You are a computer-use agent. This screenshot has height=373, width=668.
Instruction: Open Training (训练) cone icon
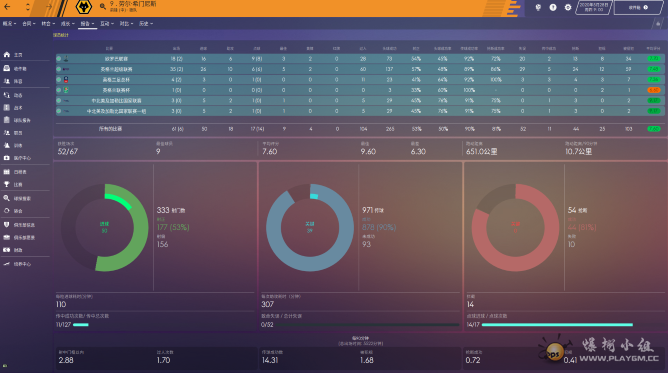(7, 145)
